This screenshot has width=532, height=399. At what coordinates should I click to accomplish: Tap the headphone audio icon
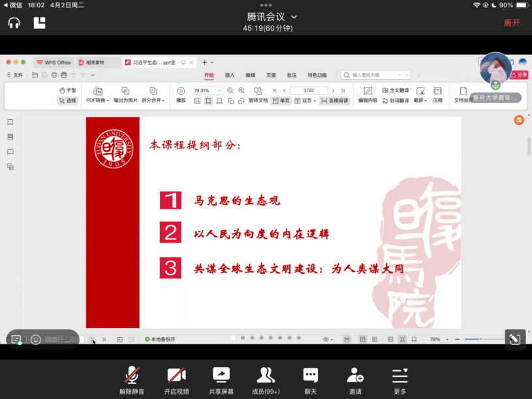coord(14,23)
